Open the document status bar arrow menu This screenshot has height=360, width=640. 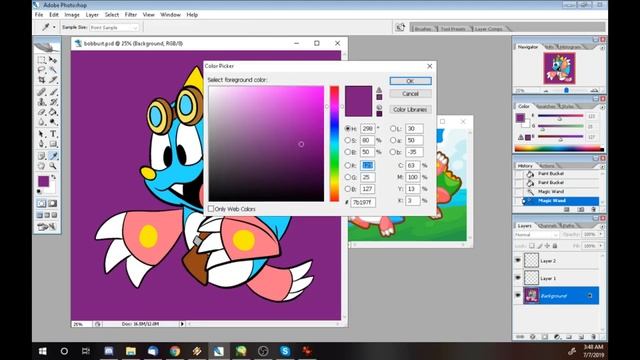[182, 324]
